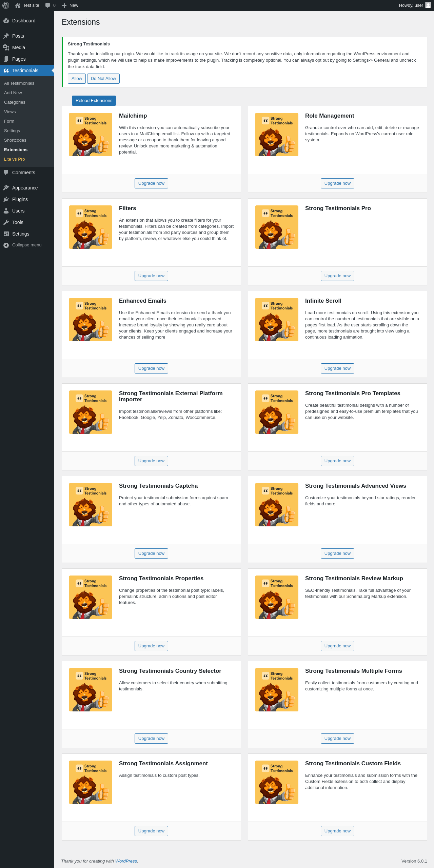The image size is (434, 868).
Task: Click the Captcha extension lion thumbnail
Action: [x=91, y=505]
